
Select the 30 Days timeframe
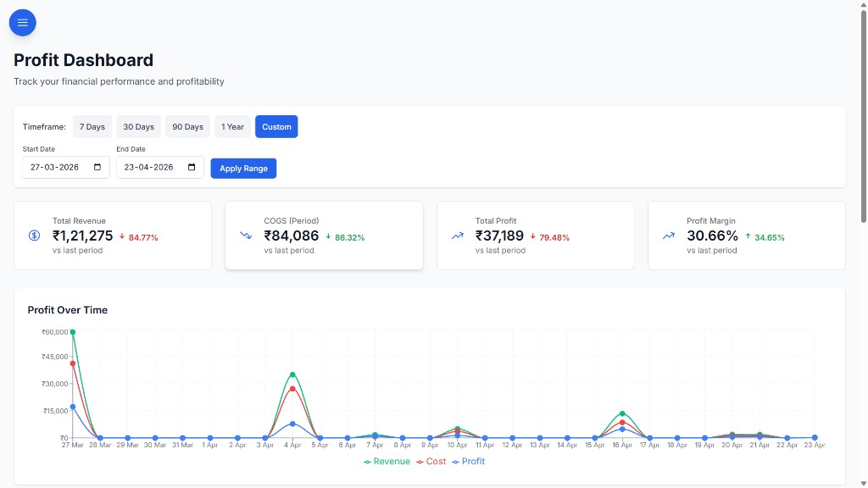[138, 127]
